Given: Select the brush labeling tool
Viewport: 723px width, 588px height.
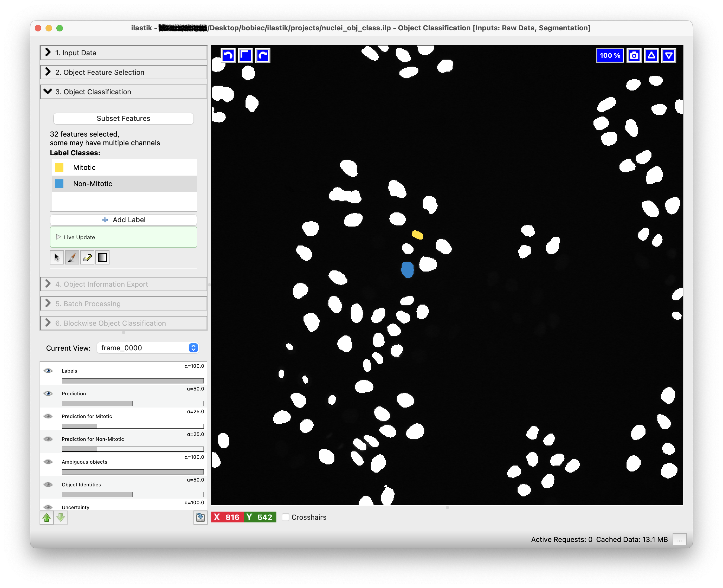Looking at the screenshot, I should [72, 257].
